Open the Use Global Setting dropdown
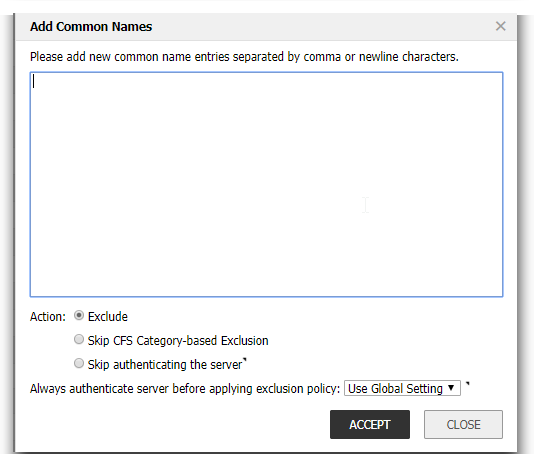The image size is (534, 469). tap(402, 388)
